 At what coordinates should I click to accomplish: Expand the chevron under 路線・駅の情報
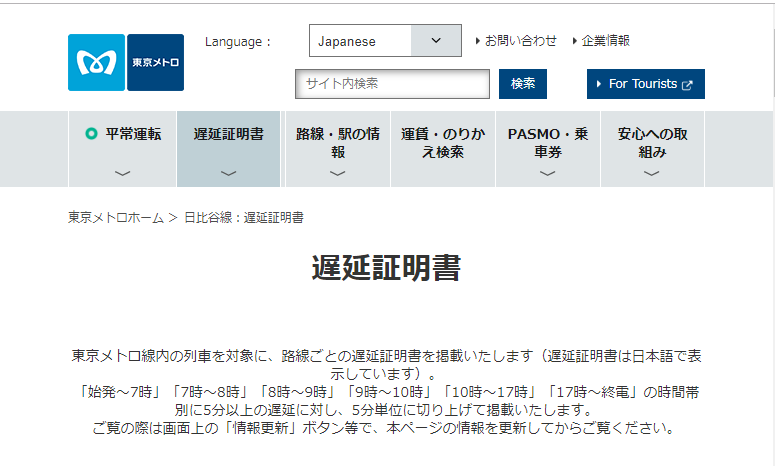pos(338,173)
